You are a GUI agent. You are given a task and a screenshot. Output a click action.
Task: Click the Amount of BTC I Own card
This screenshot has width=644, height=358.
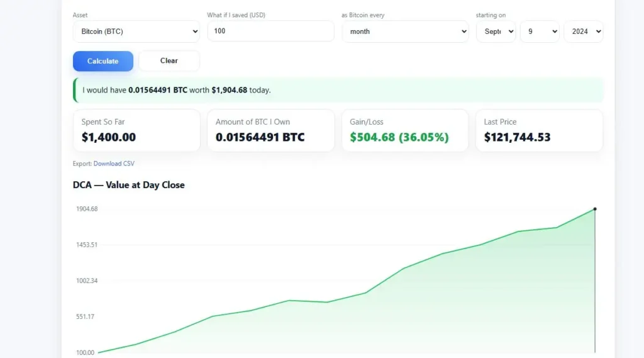[x=270, y=130]
